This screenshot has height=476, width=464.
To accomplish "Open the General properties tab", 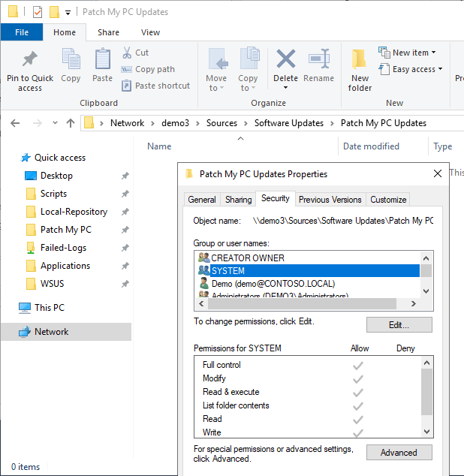I will coord(202,200).
